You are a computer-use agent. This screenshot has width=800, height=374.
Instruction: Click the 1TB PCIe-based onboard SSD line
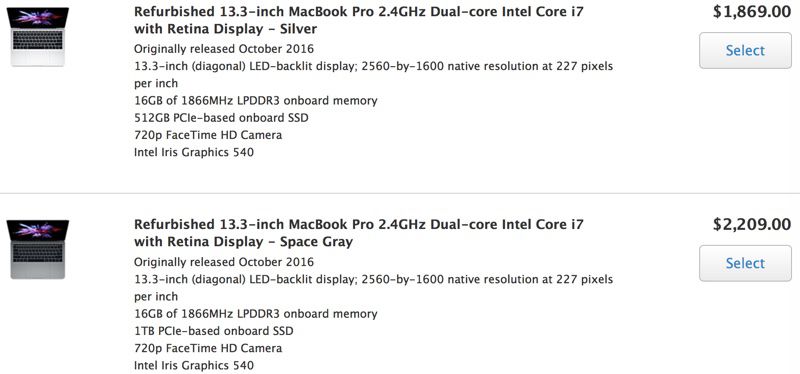pos(214,331)
